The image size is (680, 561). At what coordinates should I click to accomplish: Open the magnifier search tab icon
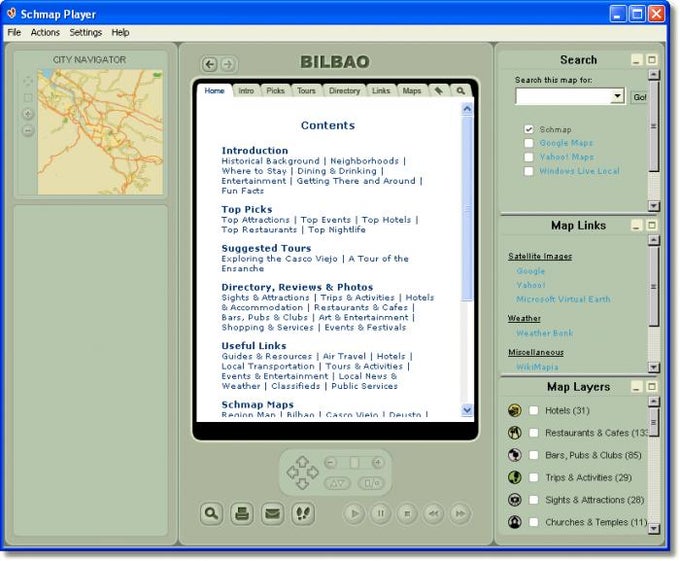pyautogui.click(x=461, y=91)
